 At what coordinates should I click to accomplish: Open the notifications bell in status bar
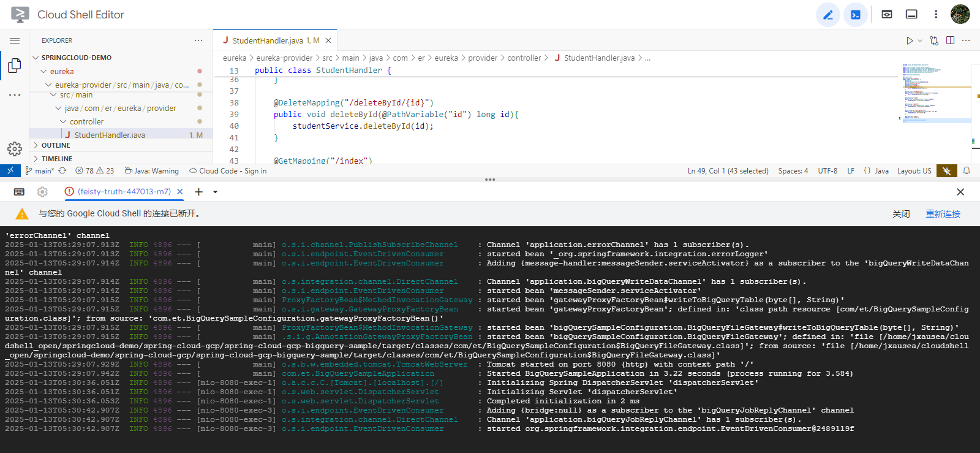(x=967, y=171)
